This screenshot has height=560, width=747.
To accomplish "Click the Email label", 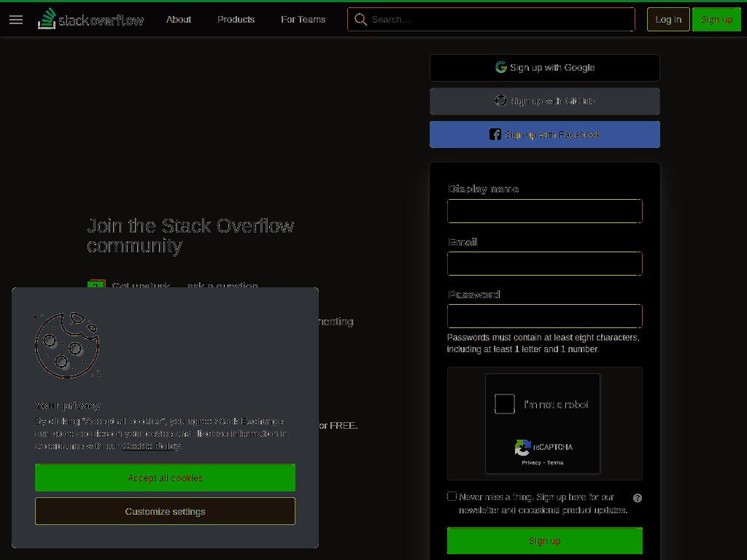I will tap(462, 242).
